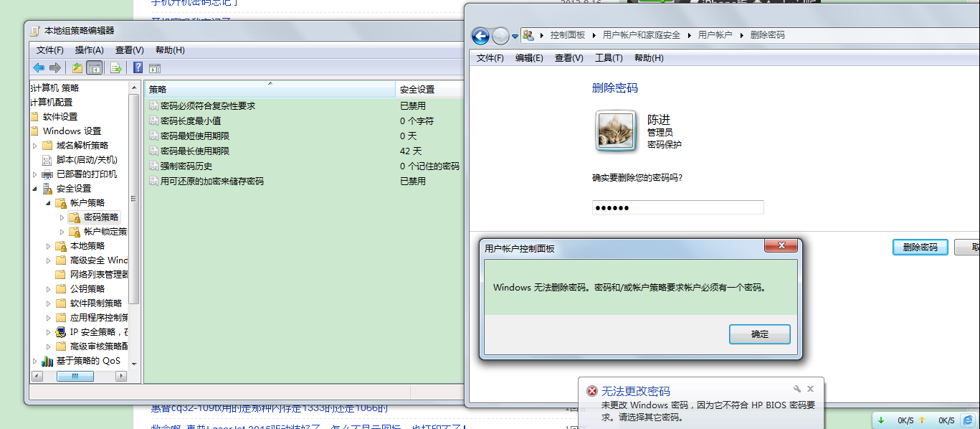This screenshot has height=429, width=980.
Task: Click the wrench icon on the notification balloon
Action: 797,388
